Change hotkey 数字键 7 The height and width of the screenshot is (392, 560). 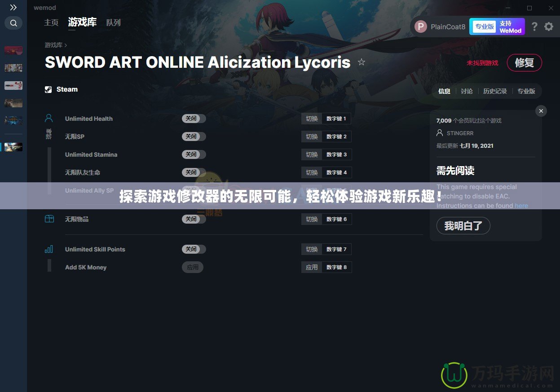[337, 249]
